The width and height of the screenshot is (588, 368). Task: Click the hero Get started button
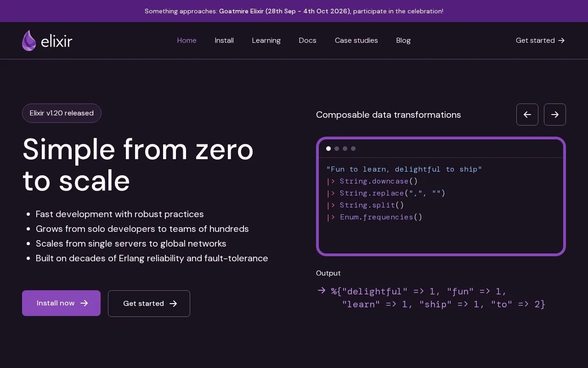pos(149,304)
